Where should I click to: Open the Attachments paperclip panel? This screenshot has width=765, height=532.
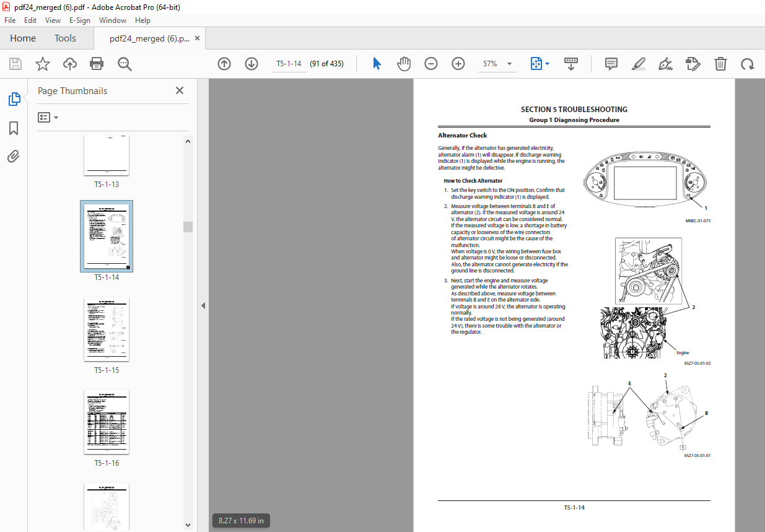[14, 157]
